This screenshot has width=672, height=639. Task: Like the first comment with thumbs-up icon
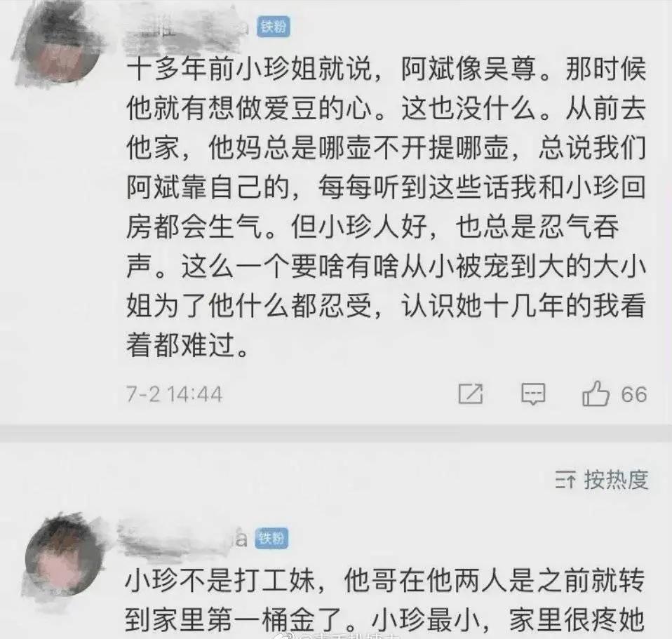[x=596, y=394]
